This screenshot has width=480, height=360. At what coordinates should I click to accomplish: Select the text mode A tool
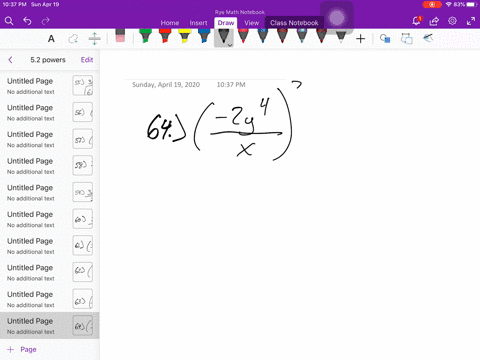[x=51, y=39]
